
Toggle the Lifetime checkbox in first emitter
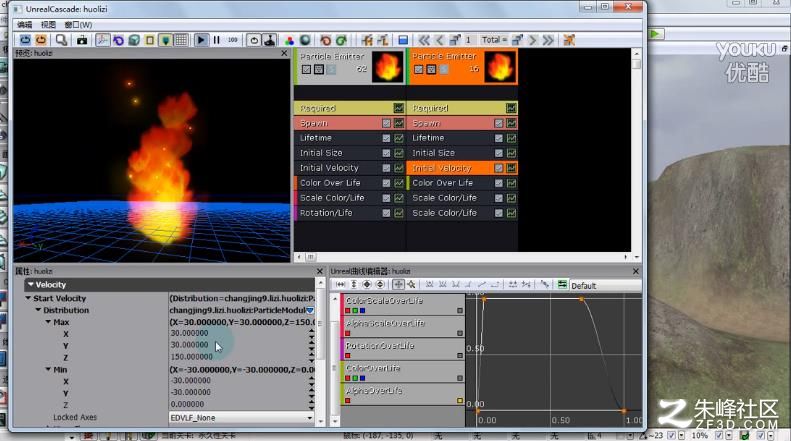click(386, 138)
